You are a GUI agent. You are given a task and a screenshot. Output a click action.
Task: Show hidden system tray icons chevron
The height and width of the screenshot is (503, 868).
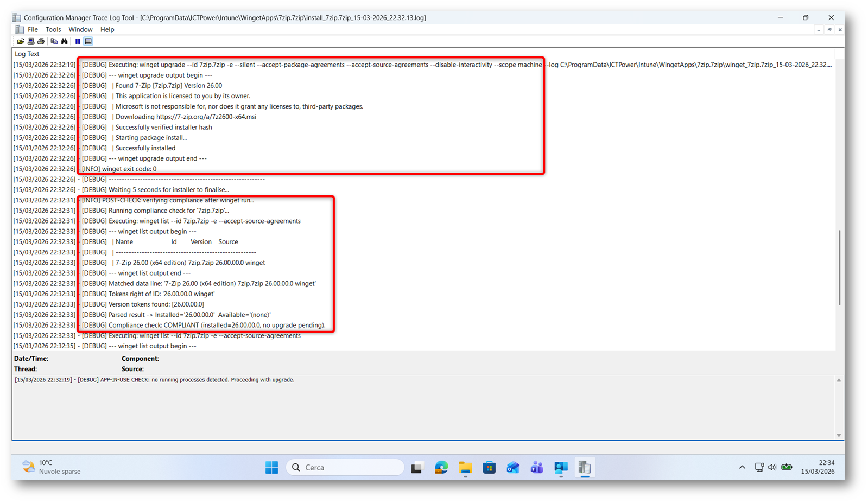pyautogui.click(x=742, y=467)
